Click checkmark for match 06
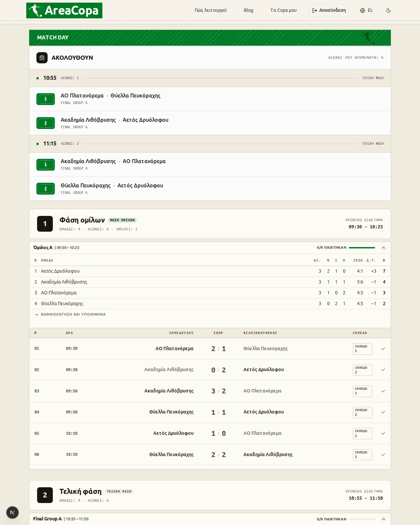 coord(383,455)
